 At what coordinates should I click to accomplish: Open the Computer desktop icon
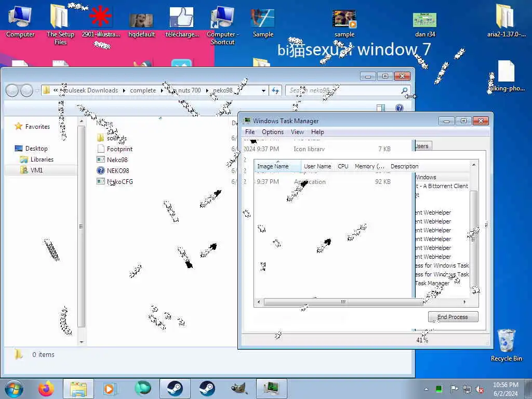(x=20, y=20)
